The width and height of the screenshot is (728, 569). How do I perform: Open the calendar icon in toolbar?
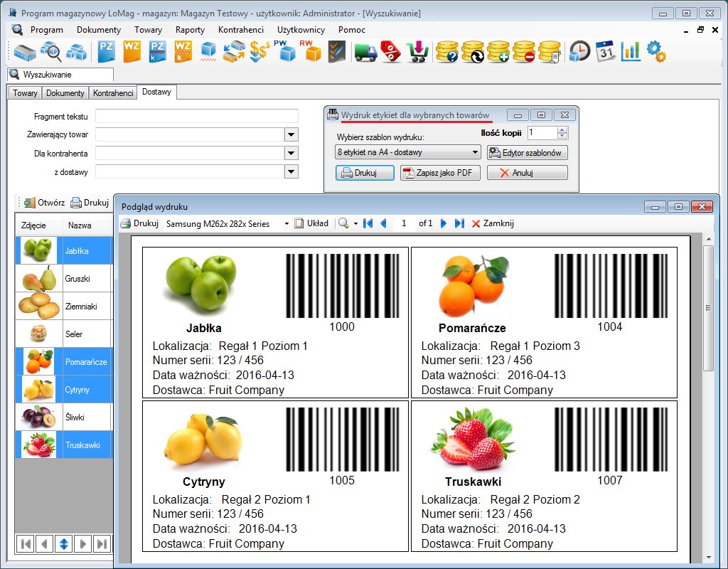[x=605, y=51]
